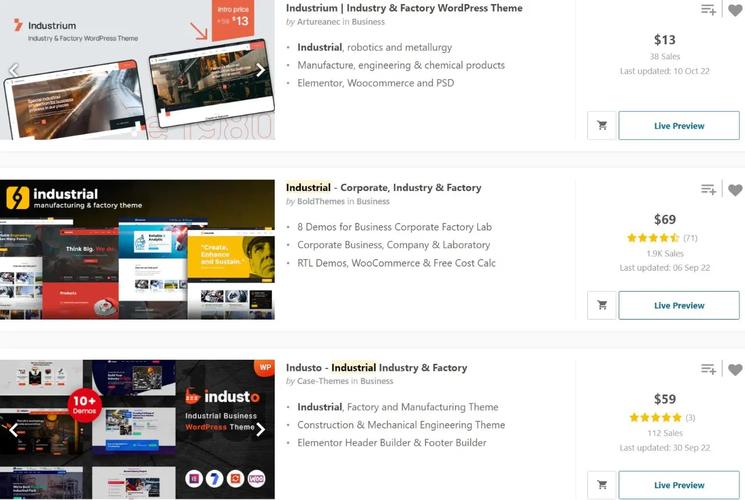Favorite the Industrium theme with heart icon
Image resolution: width=745 pixels, height=500 pixels.
tap(735, 10)
